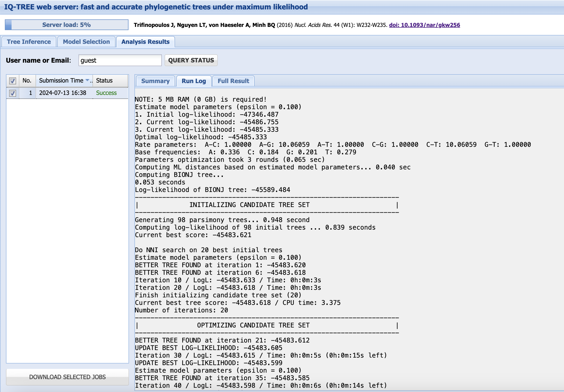The width and height of the screenshot is (564, 392).
Task: Click the IQ-TREE web server page title
Action: (156, 7)
